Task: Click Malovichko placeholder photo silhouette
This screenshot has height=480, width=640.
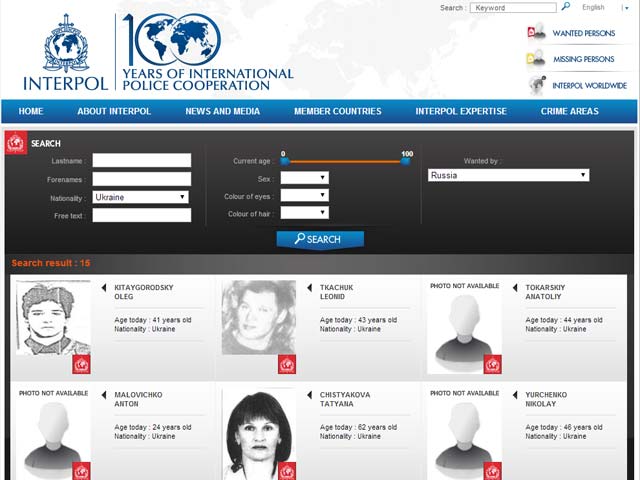Action: click(x=53, y=440)
